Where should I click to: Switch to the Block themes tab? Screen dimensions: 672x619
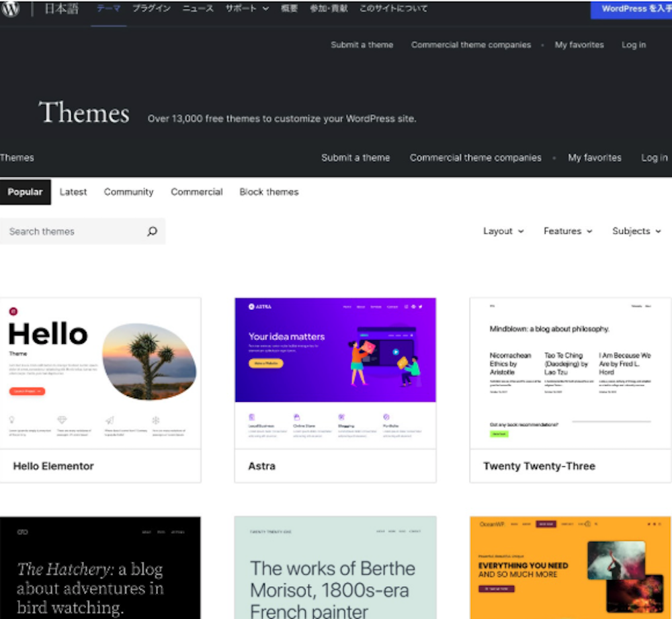click(269, 192)
